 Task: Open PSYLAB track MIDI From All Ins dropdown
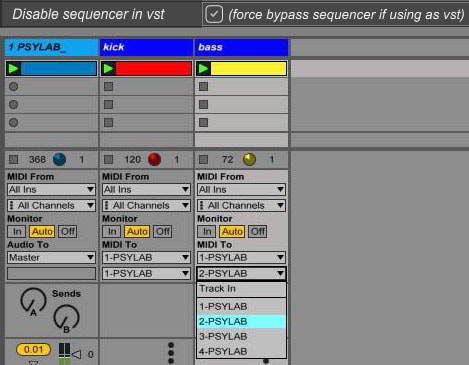51,190
